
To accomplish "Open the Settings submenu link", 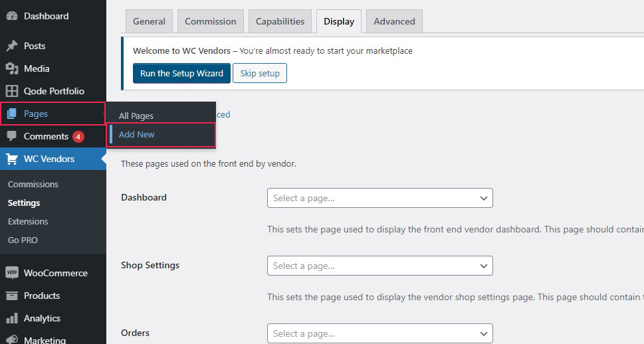I will click(24, 203).
